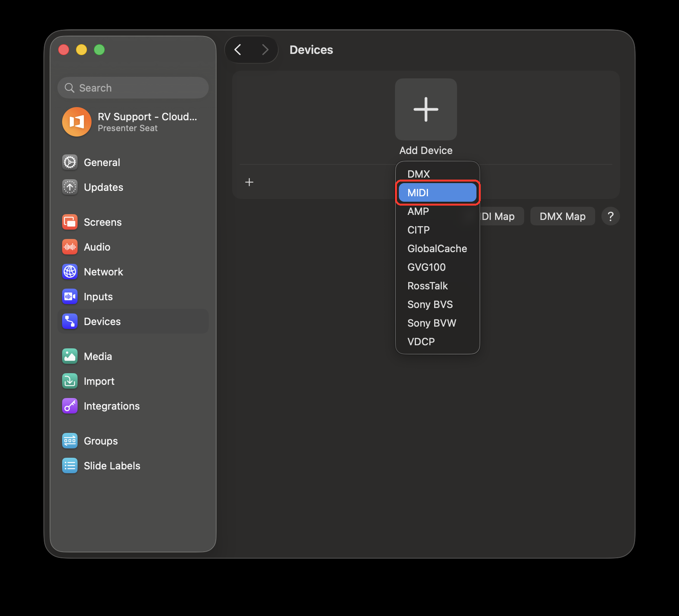Select VDCP from the device menu
This screenshot has height=616, width=679.
pos(438,341)
